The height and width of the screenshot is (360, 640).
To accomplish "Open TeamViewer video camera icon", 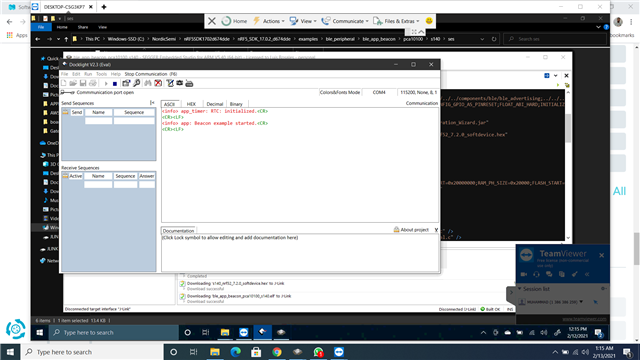I will coord(524,274).
